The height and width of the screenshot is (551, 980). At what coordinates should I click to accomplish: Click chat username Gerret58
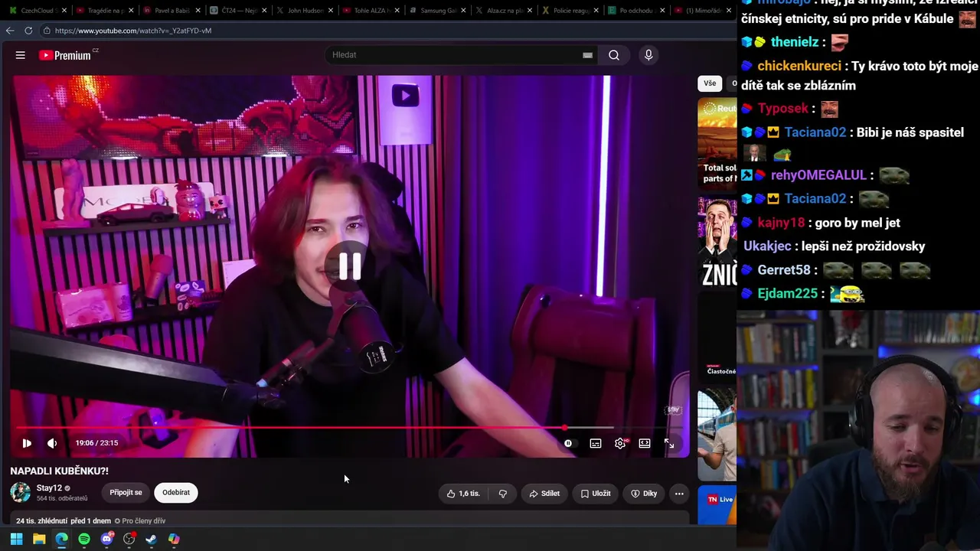point(784,270)
